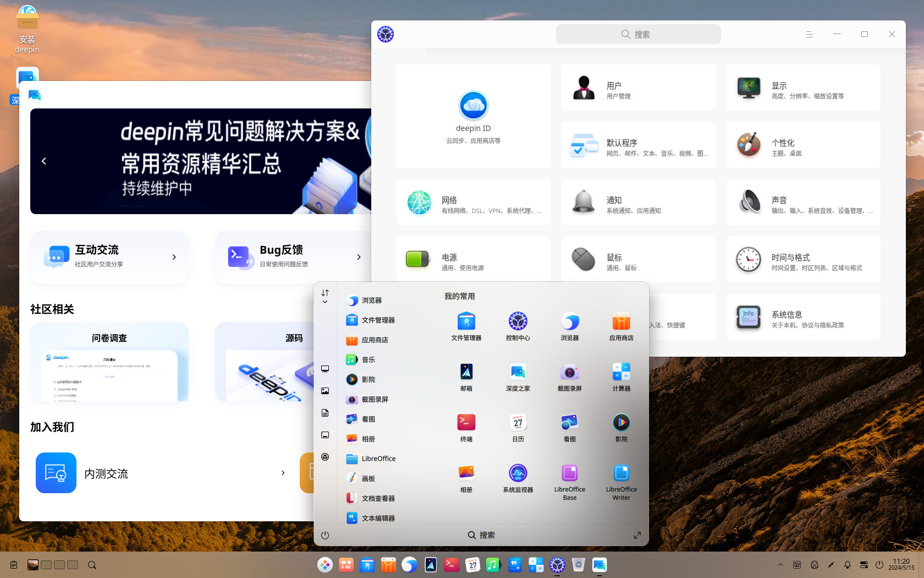Image resolution: width=924 pixels, height=578 pixels.
Task: Open the quick settings toggles panel in tray
Action: [x=864, y=565]
